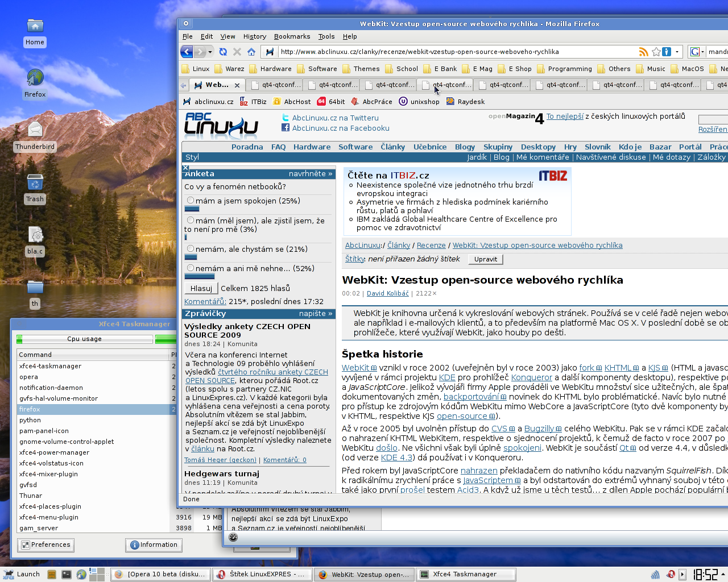
Task: Open unixshop bookmark in toolbar
Action: 419,102
